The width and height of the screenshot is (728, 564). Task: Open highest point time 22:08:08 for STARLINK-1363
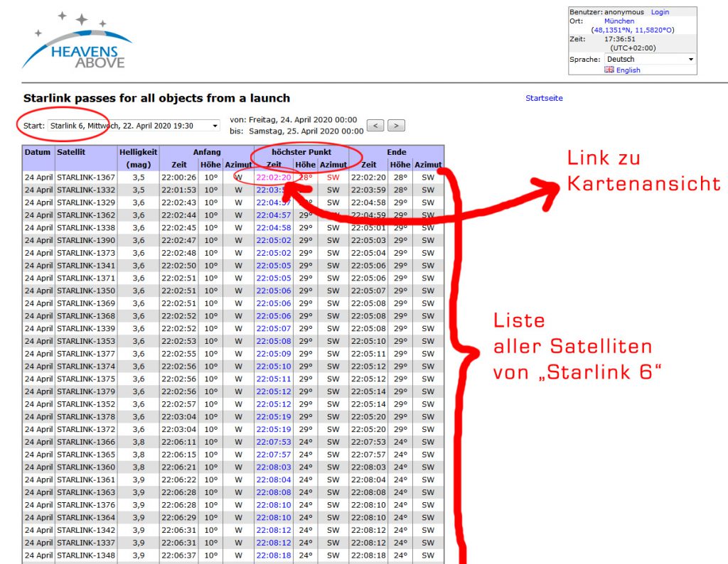point(274,492)
